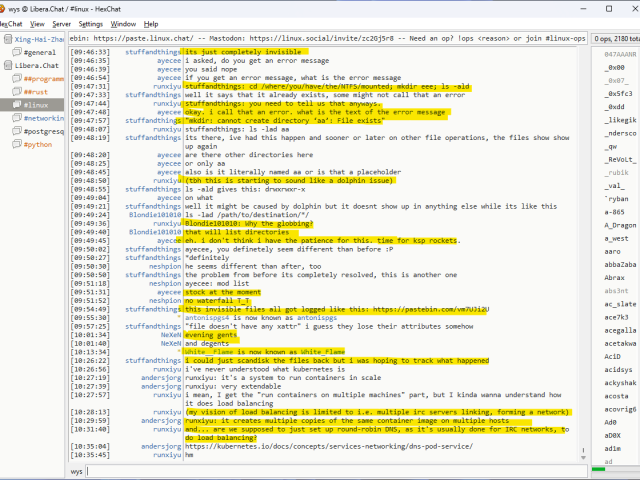Screen dimensions: 640x480
Task: Open the Server menu
Action: click(61, 23)
